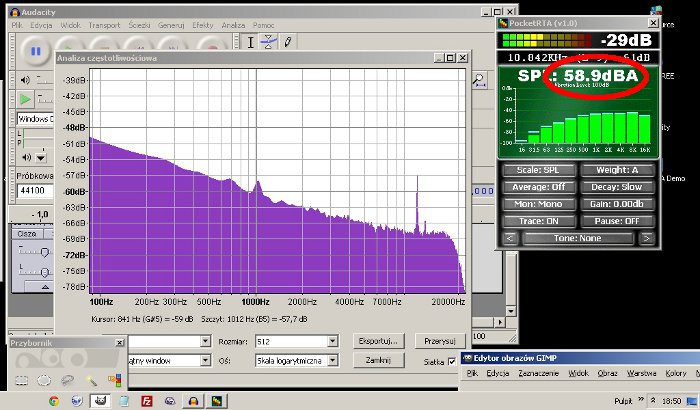Click the Gain: 0.00db button in PocketRTA
Image resolution: width=700 pixels, height=410 pixels.
point(617,204)
